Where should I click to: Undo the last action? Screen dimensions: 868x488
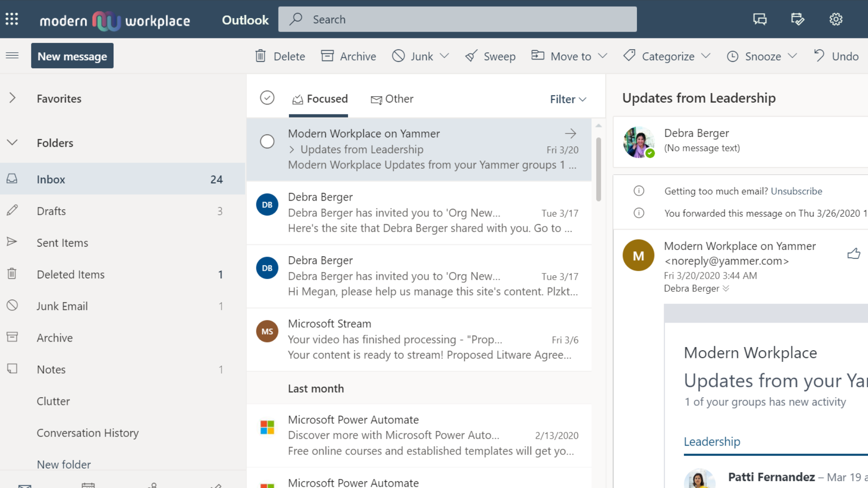(836, 56)
